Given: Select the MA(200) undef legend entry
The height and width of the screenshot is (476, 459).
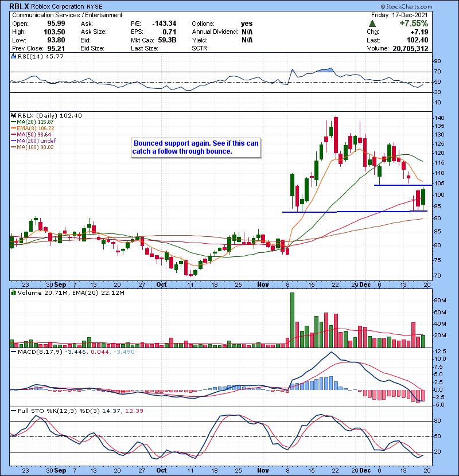Looking at the screenshot, I should (x=33, y=141).
